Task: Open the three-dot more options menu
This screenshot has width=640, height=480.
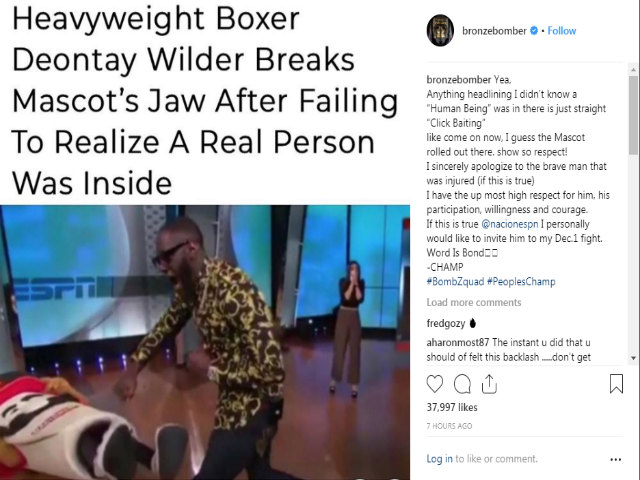Action: [x=616, y=460]
